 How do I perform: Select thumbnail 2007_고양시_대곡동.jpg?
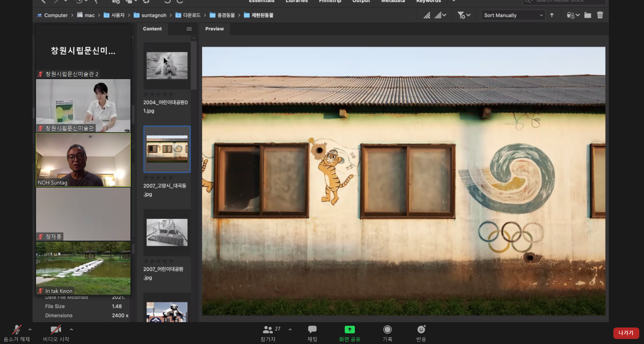[x=167, y=149]
